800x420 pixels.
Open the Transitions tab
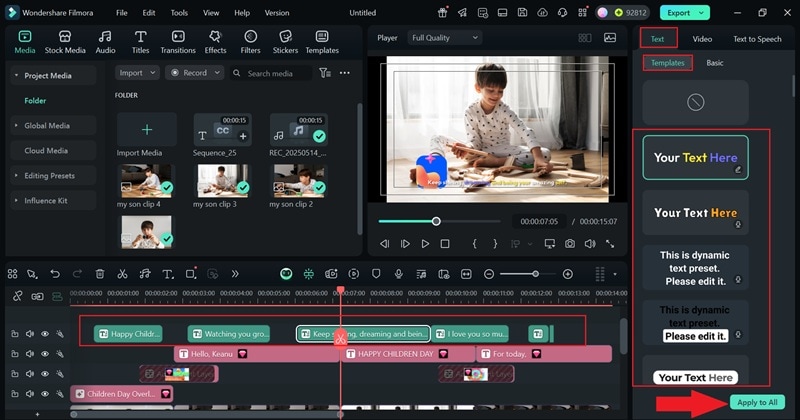click(178, 42)
